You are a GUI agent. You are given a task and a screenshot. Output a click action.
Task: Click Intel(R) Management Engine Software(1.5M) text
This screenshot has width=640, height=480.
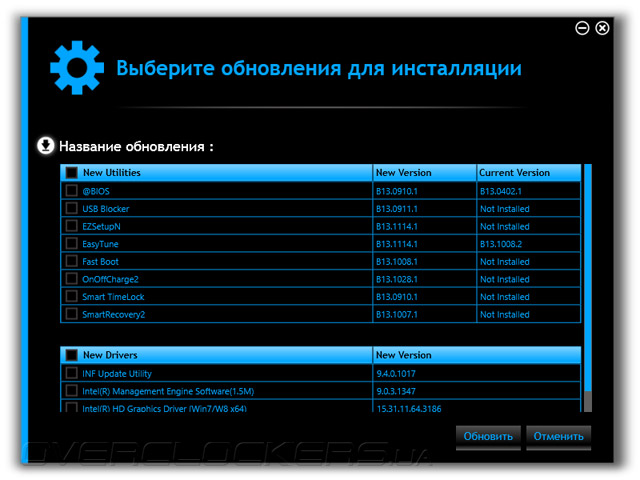click(168, 391)
